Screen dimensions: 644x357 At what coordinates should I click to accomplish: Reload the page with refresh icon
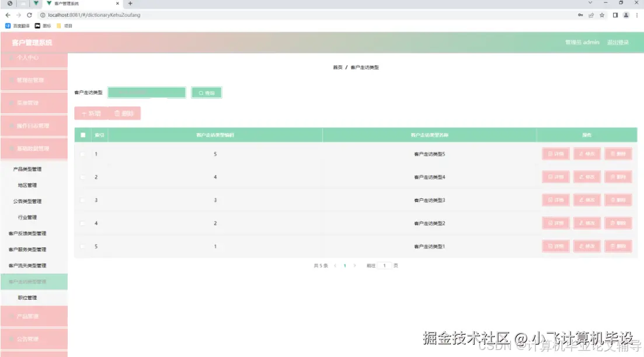click(30, 15)
